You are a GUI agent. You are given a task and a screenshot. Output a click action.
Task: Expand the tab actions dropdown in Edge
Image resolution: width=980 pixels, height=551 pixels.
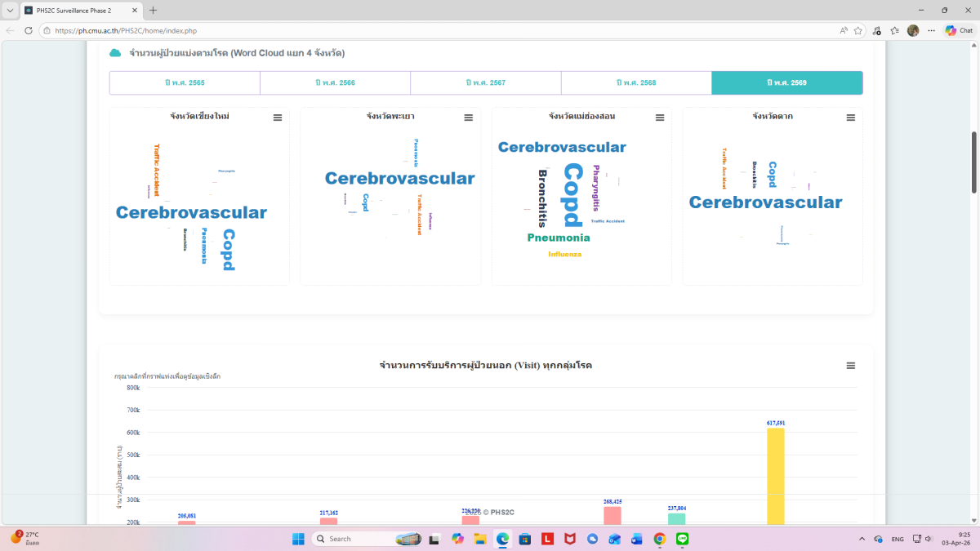pyautogui.click(x=10, y=11)
